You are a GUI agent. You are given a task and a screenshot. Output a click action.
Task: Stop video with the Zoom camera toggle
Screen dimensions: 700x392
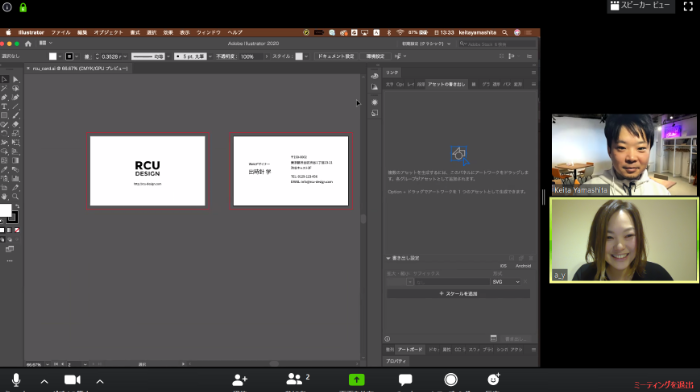coord(72,380)
